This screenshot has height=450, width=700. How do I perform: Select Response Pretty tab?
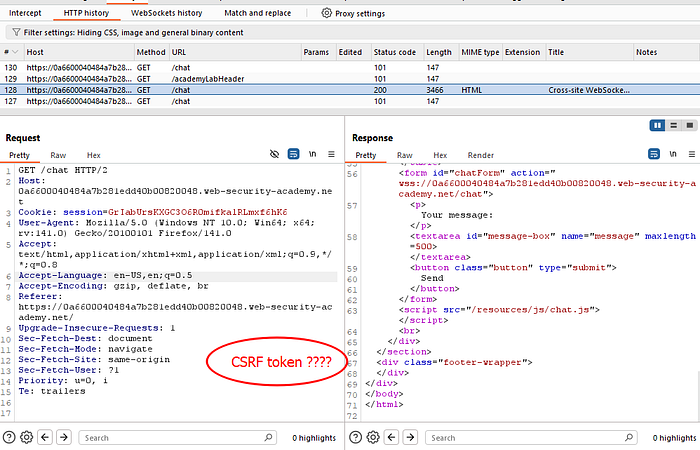click(x=366, y=155)
